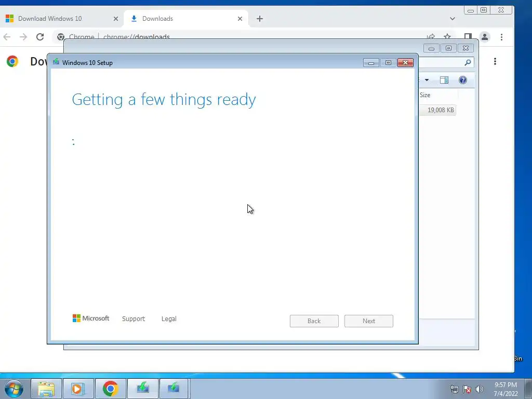Viewport: 532px width, 399px height.
Task: Open network status tray icon
Action: tap(454, 389)
